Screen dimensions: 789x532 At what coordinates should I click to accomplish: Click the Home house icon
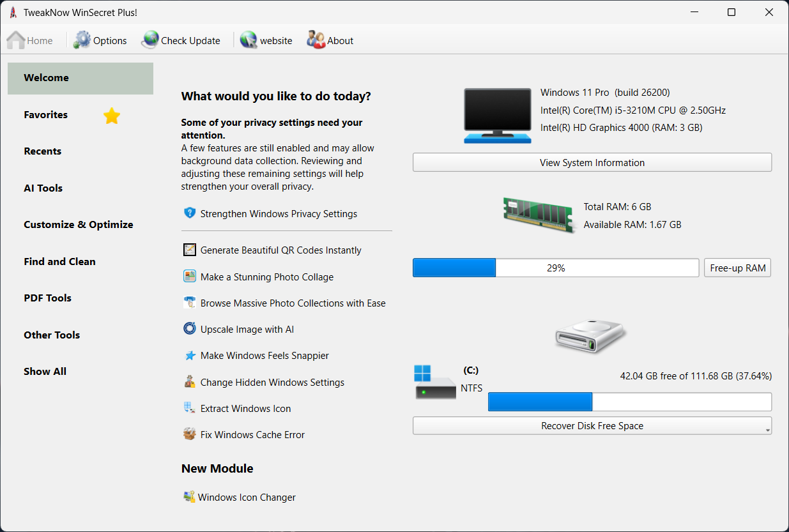pos(15,40)
